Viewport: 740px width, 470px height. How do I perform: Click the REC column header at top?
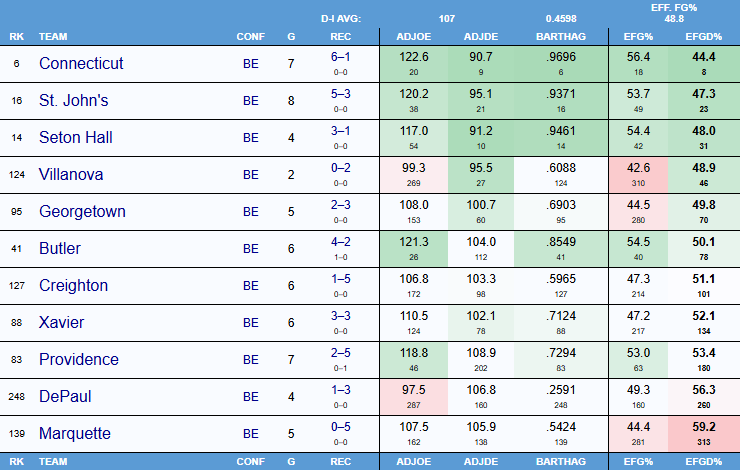[341, 37]
